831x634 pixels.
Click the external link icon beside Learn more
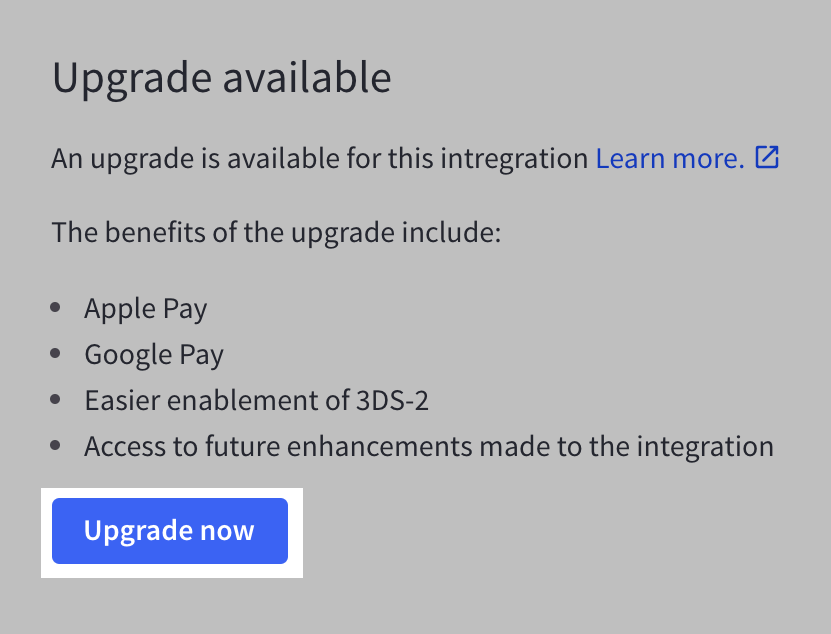click(767, 157)
